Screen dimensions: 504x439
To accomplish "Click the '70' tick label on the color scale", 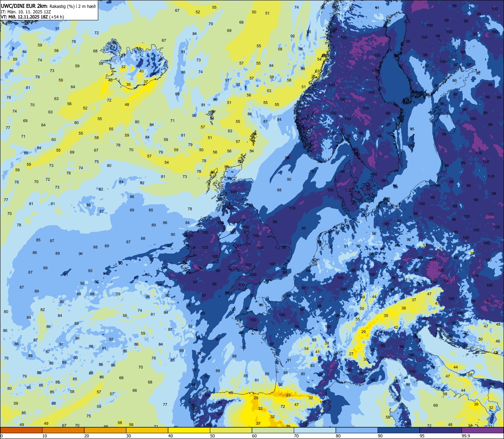I will coord(296,436).
